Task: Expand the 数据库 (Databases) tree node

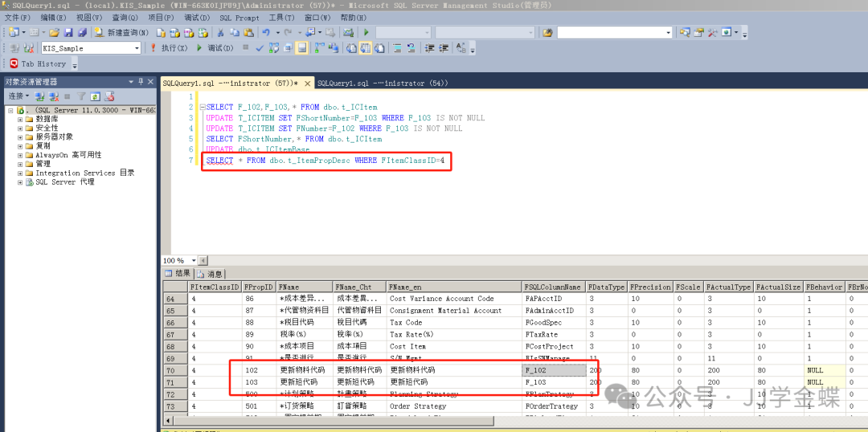Action: (x=20, y=119)
